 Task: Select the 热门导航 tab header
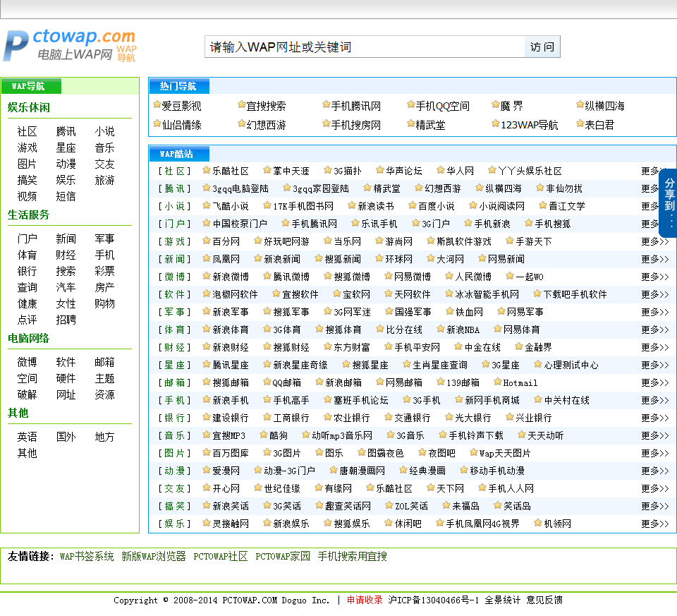coord(178,86)
